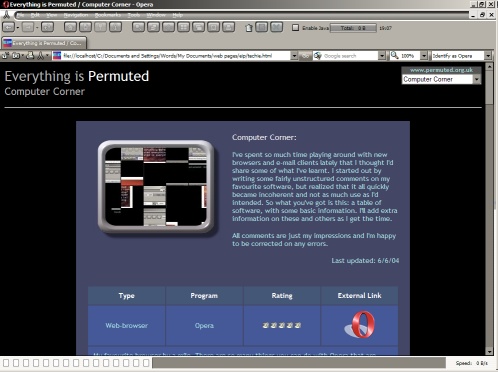
Task: Click the screenshot collage thumbnail image
Action: (156, 186)
